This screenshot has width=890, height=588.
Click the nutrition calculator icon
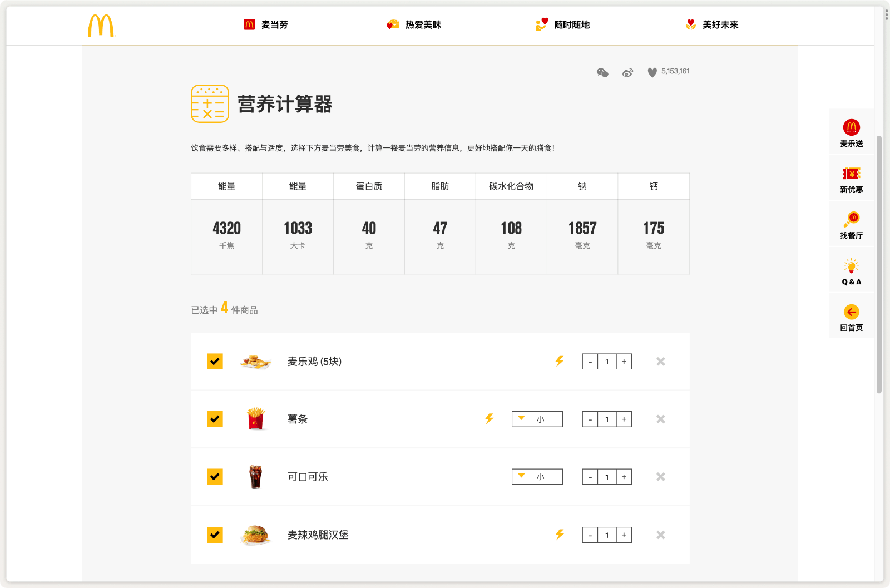click(x=210, y=103)
